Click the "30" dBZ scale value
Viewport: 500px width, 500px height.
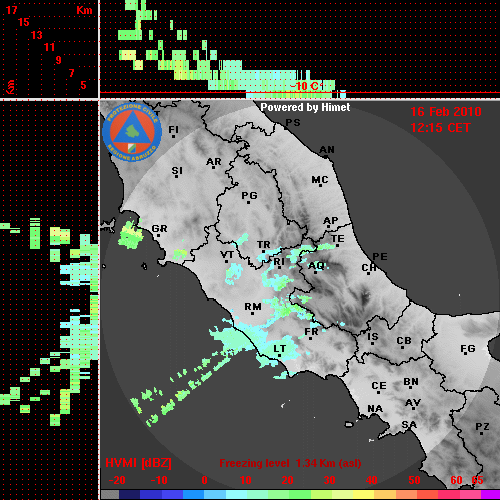(x=329, y=480)
